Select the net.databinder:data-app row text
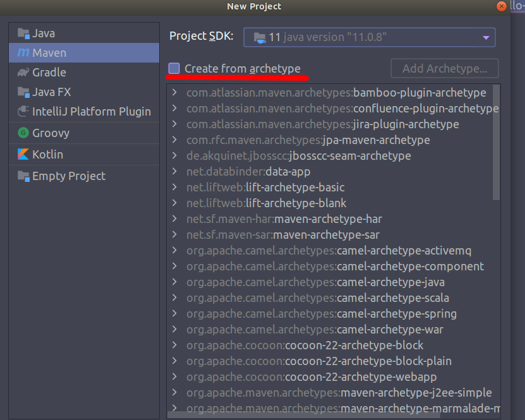Screen dimensions: 525x420 248,171
